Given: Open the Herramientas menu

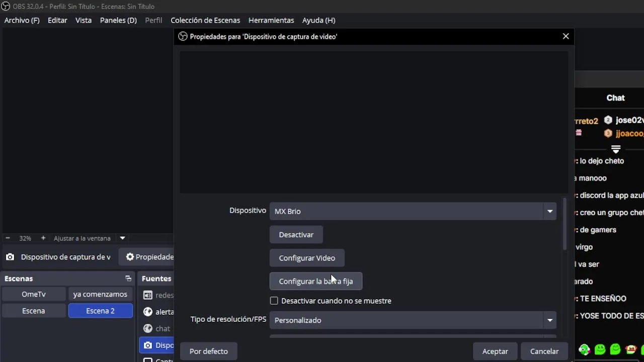Looking at the screenshot, I should pyautogui.click(x=271, y=20).
